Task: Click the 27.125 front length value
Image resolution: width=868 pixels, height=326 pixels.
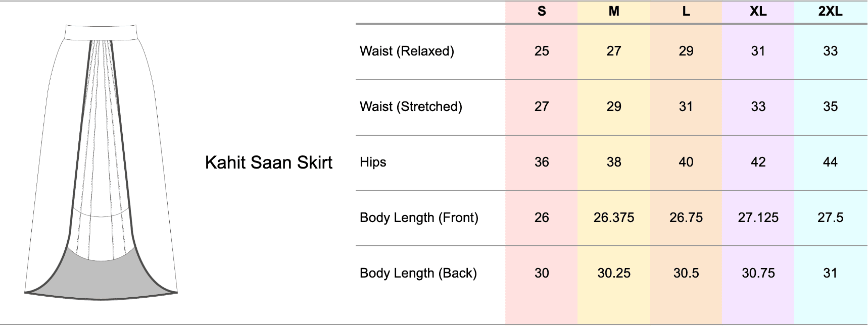Action: click(758, 218)
